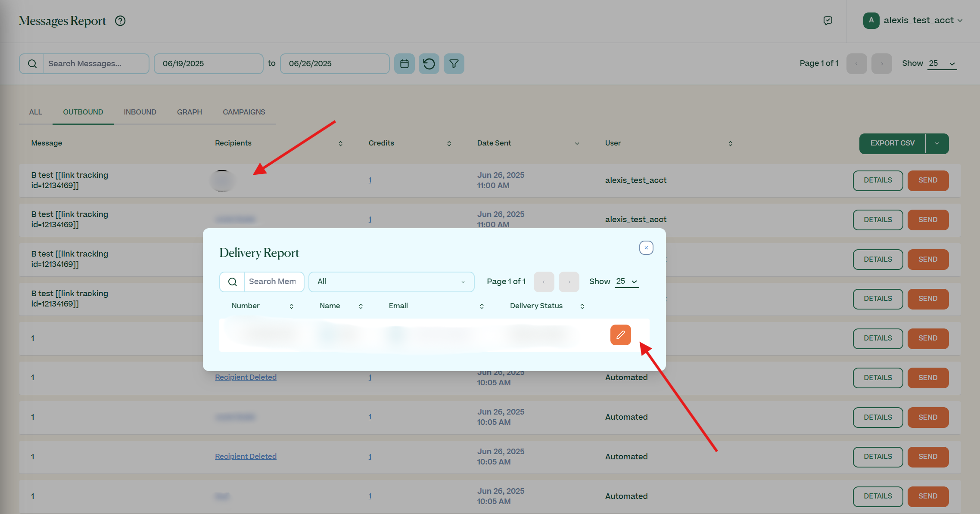Click the Search Messages input field
Image resolution: width=980 pixels, height=514 pixels.
[96, 64]
